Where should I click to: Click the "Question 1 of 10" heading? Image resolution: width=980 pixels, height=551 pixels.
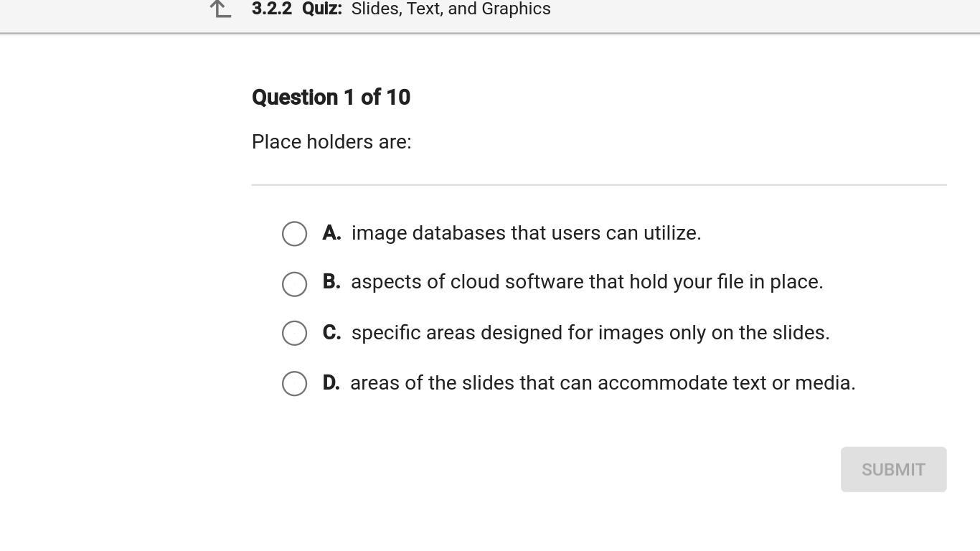pos(331,98)
